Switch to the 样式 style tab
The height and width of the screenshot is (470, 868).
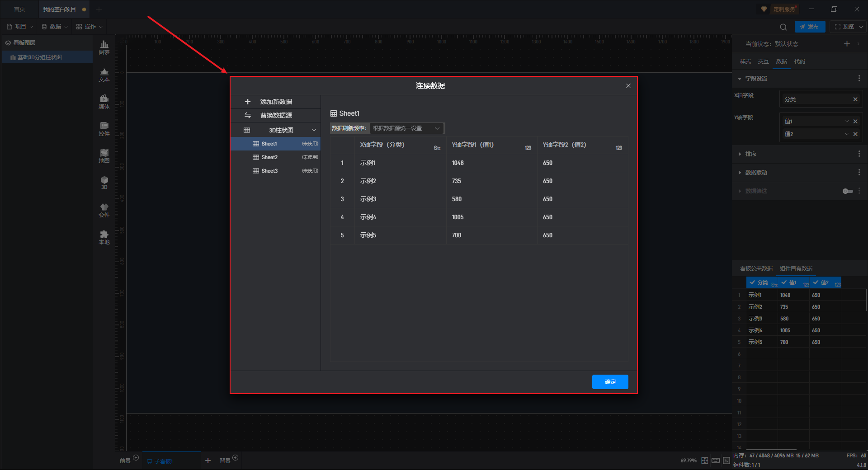click(x=745, y=61)
